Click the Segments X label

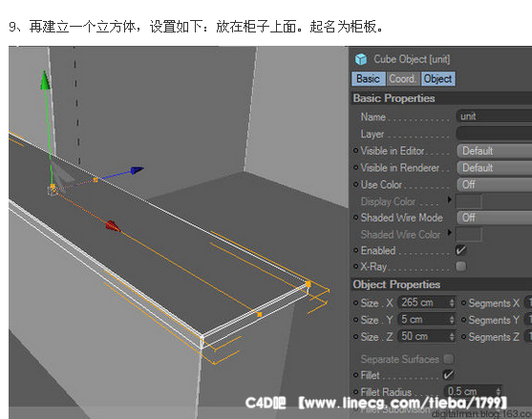click(x=494, y=303)
